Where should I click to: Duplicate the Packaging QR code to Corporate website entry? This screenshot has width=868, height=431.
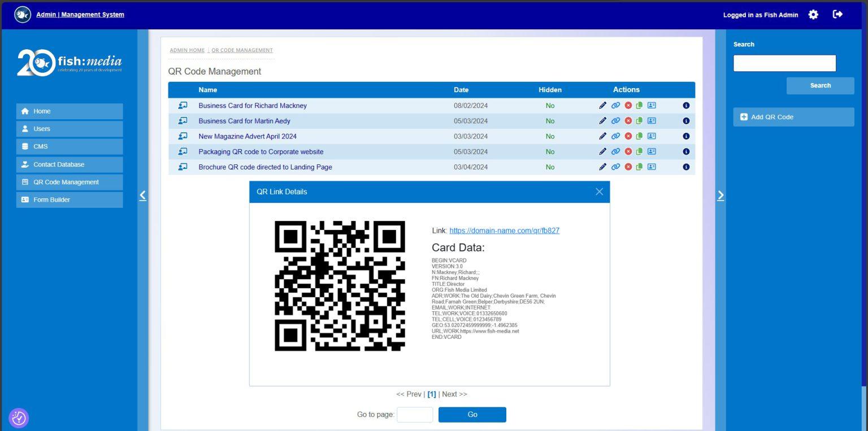coord(639,151)
